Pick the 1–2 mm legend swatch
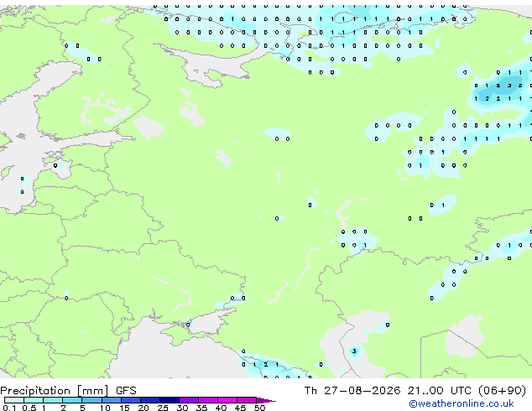Image resolution: width=532 pixels, height=411 pixels. click(x=53, y=400)
